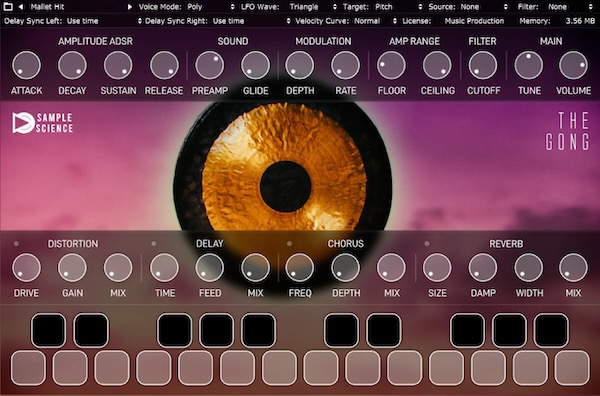Click the Chorus Mix knob

tap(391, 268)
